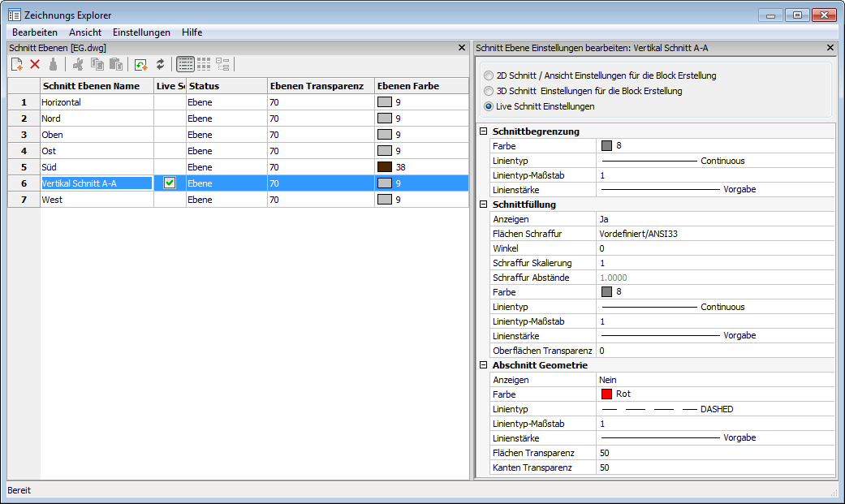Image resolution: width=845 pixels, height=504 pixels.
Task: Click the red Delete icon
Action: (35, 65)
